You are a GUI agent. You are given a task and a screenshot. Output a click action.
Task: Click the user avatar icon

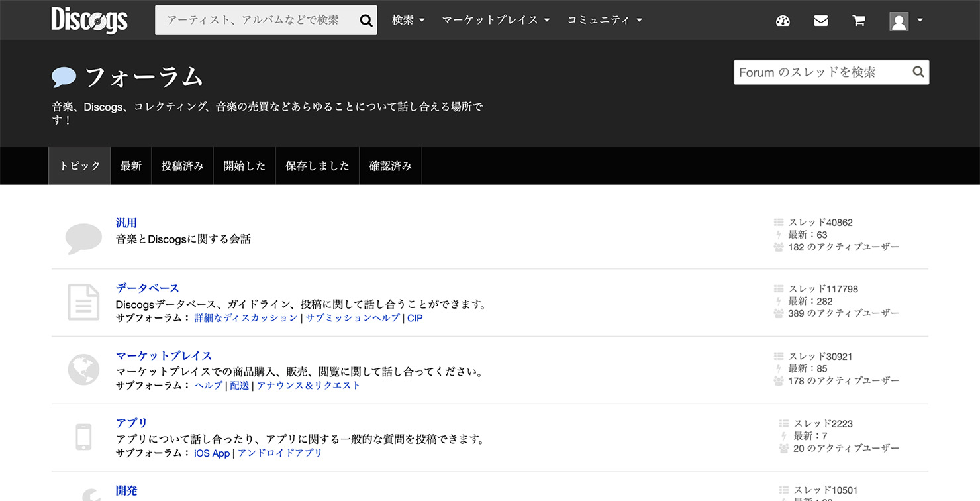pyautogui.click(x=899, y=21)
